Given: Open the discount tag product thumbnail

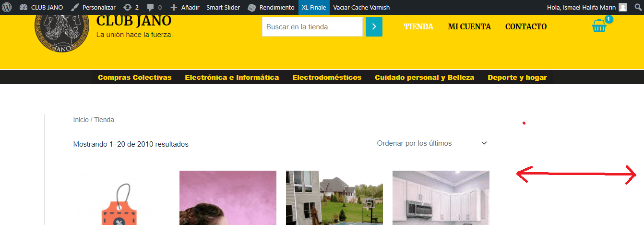Looking at the screenshot, I should 121,198.
